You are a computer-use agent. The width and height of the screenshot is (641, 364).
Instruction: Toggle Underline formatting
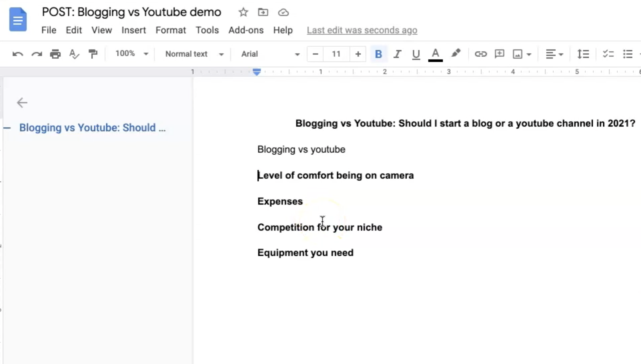click(x=416, y=54)
